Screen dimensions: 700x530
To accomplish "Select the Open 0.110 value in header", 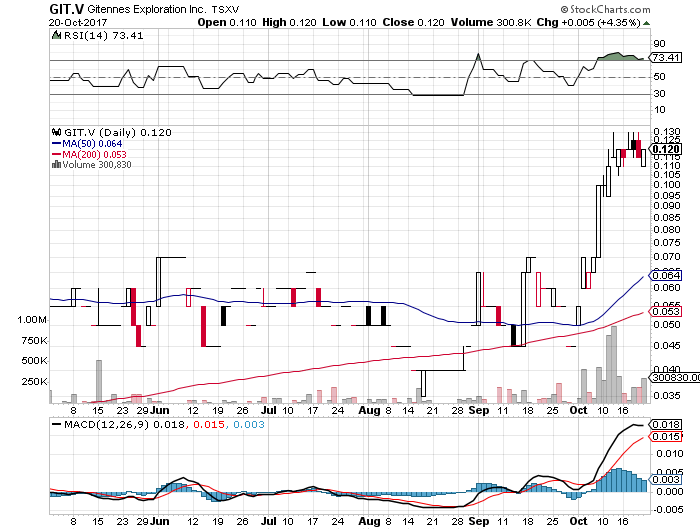I will (x=227, y=22).
